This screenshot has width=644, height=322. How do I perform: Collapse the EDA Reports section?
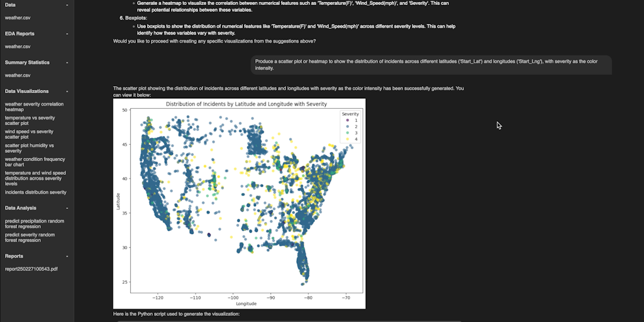pos(67,34)
